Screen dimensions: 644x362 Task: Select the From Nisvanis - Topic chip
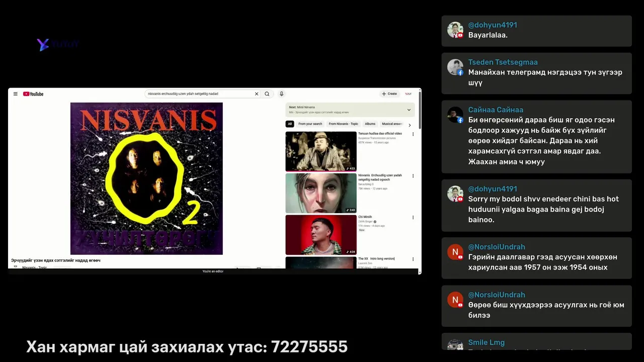[x=343, y=124]
